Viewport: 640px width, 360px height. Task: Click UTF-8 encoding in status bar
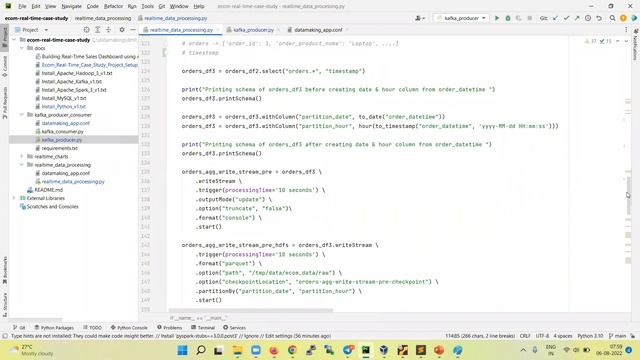pos(542,336)
